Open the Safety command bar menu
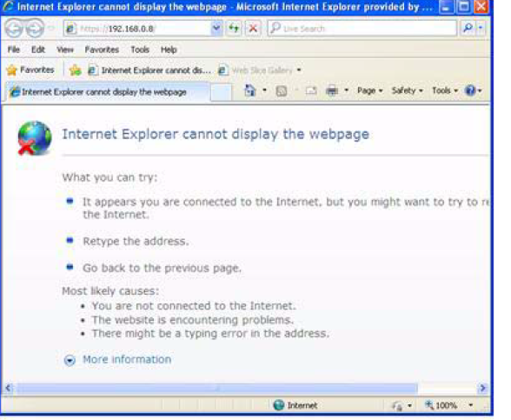This screenshot has width=511, height=420. tap(408, 90)
